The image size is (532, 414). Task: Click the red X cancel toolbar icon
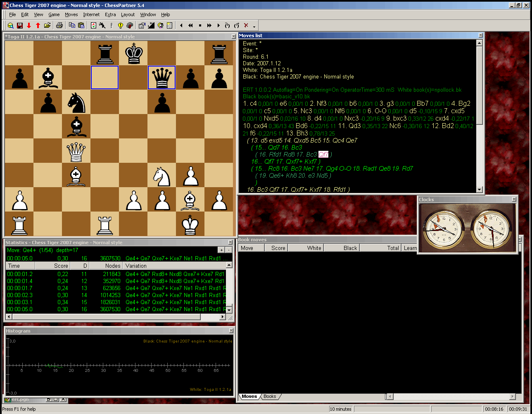[x=246, y=25]
